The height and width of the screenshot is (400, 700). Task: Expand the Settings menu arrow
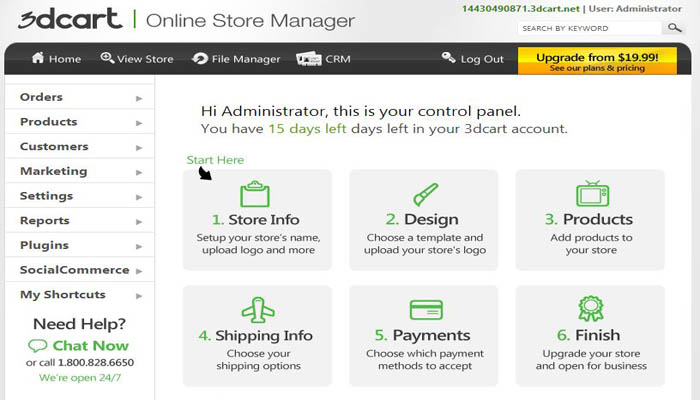pos(139,197)
